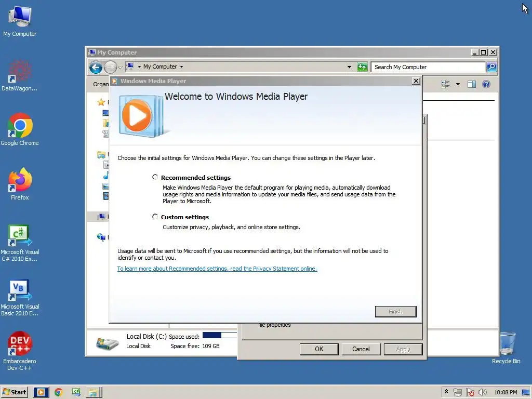Viewport: 532px width, 399px height.
Task: Click the Visual C# icon in the taskbar
Action: coord(76,392)
